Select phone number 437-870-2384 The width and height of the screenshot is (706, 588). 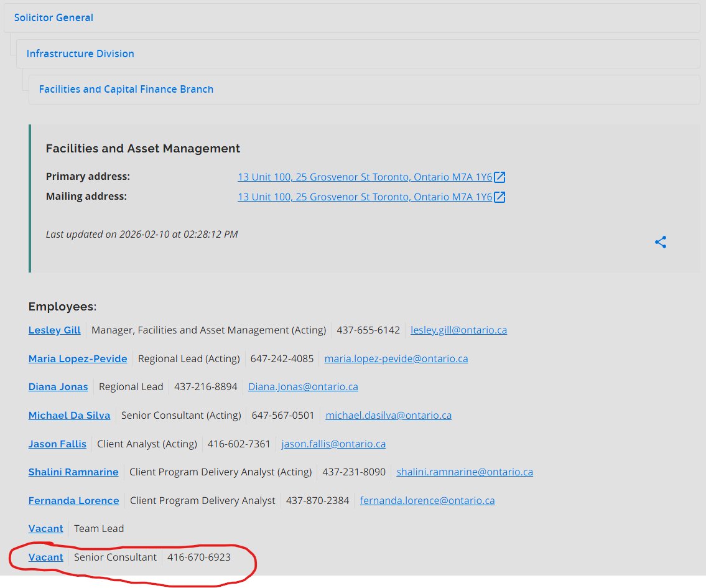tap(317, 501)
